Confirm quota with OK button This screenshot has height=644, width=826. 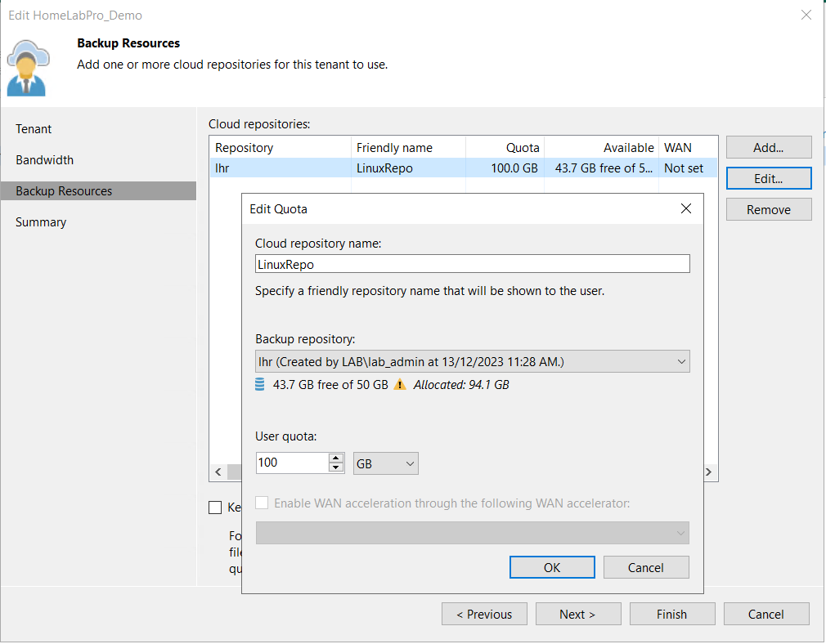point(552,567)
